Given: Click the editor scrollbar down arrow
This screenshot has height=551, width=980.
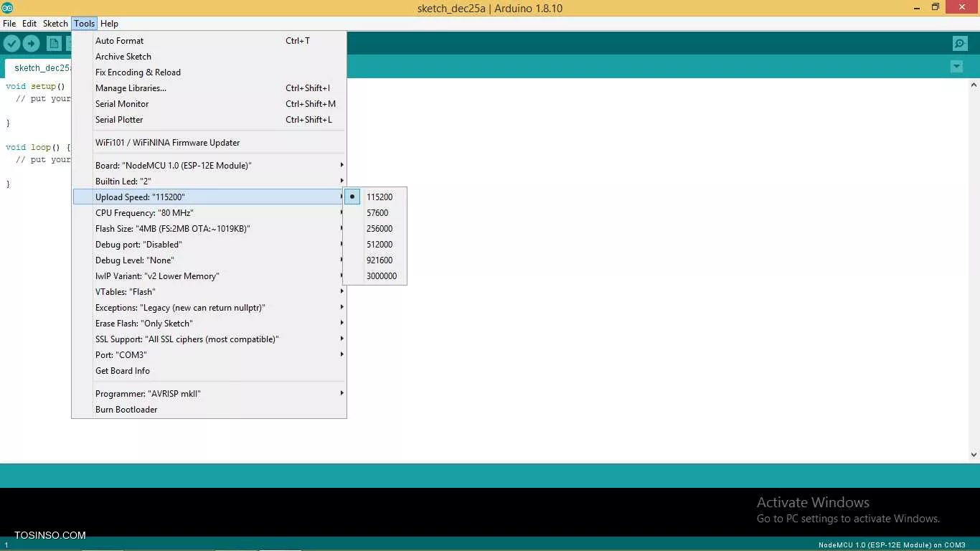Looking at the screenshot, I should pos(974,455).
